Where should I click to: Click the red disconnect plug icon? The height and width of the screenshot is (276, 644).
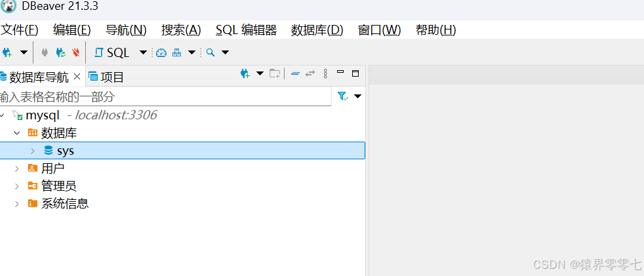[x=76, y=52]
